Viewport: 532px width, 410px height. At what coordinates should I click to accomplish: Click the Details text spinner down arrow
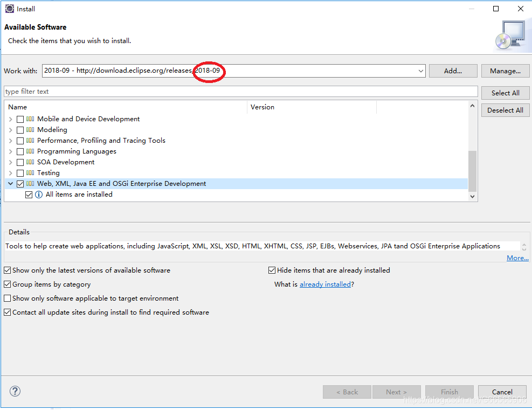point(524,249)
